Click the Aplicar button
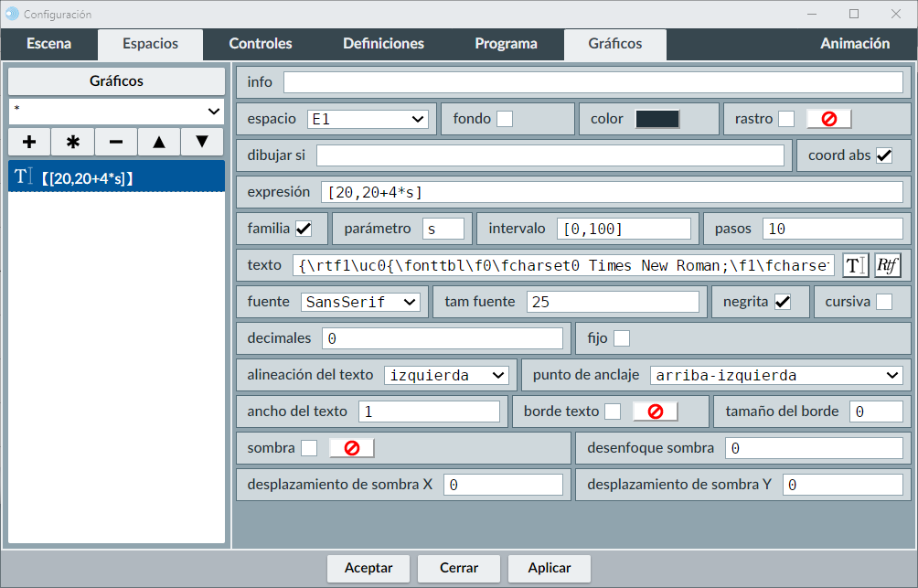This screenshot has height=588, width=918. point(550,568)
